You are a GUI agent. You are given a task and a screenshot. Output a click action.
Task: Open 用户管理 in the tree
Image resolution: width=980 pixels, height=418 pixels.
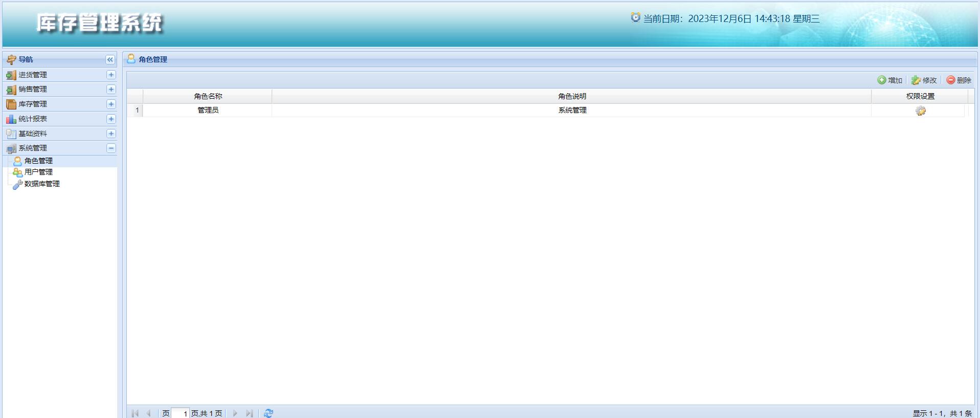[38, 172]
